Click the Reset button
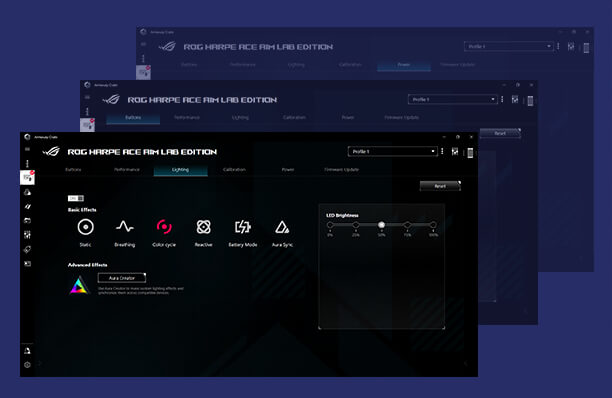This screenshot has height=398, width=612. (x=440, y=186)
